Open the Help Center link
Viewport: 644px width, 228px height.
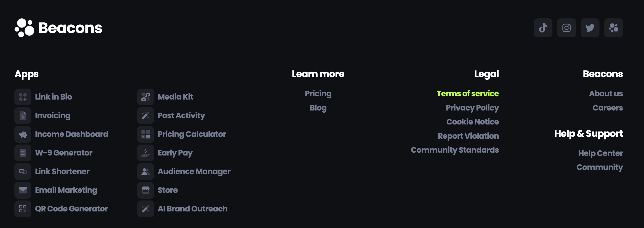tap(600, 153)
